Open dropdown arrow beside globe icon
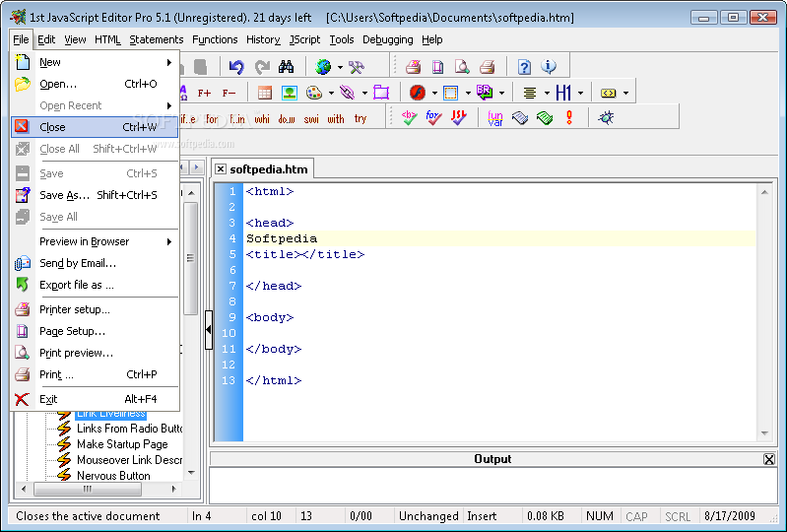 [x=340, y=67]
